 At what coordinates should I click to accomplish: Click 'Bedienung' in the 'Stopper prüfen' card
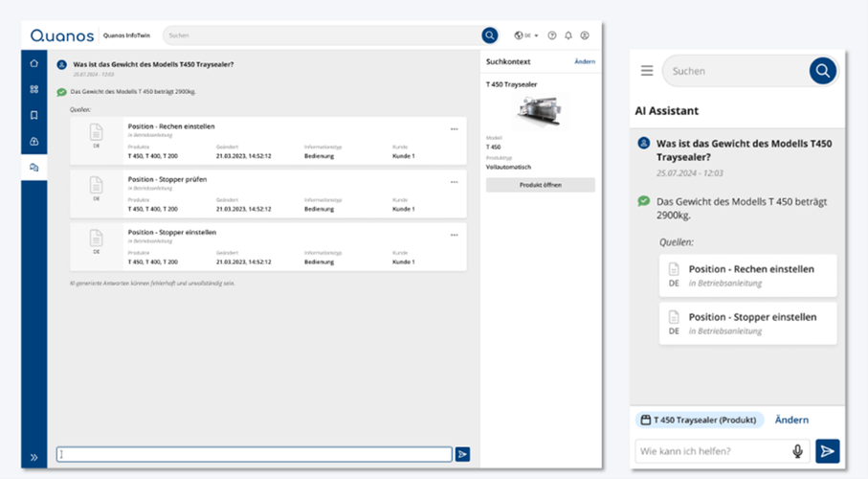(319, 209)
